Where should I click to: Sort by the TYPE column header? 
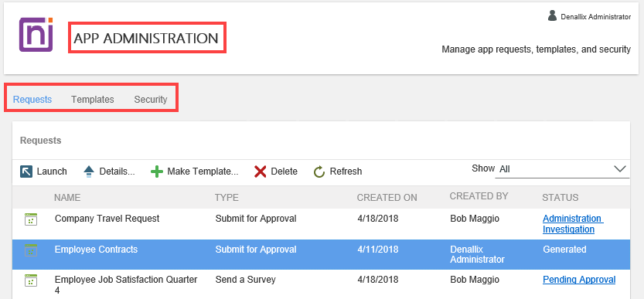(227, 198)
